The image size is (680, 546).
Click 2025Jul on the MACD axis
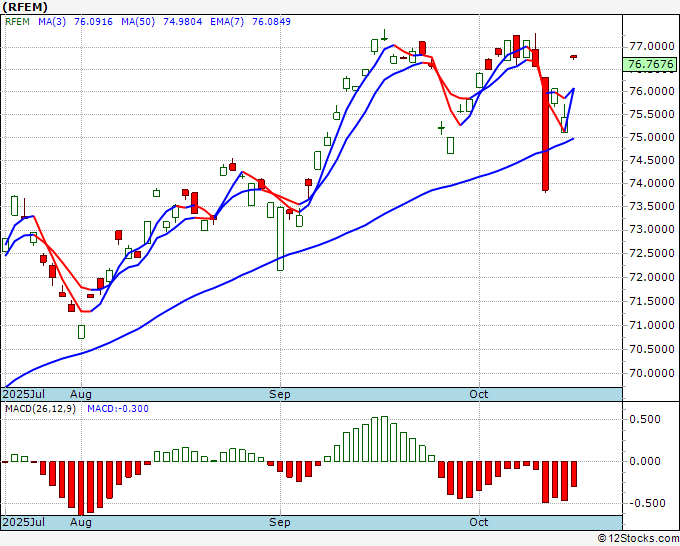click(x=24, y=522)
